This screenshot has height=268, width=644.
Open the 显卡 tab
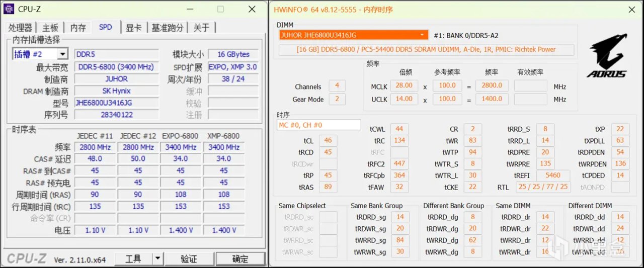point(134,28)
